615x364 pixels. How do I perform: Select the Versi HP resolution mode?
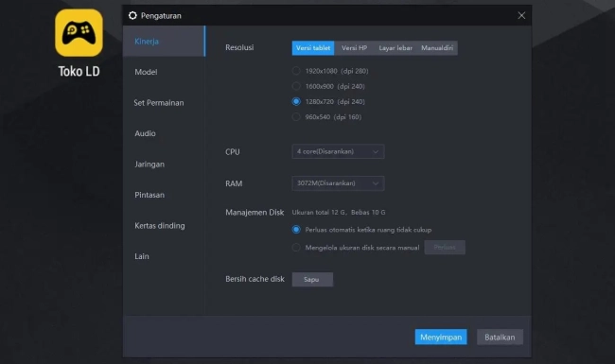pyautogui.click(x=354, y=48)
